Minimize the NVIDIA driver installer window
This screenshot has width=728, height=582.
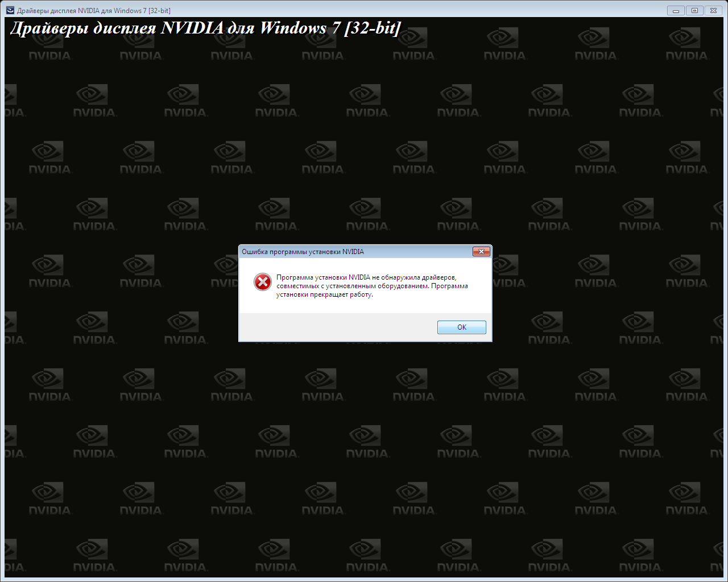[x=676, y=10]
